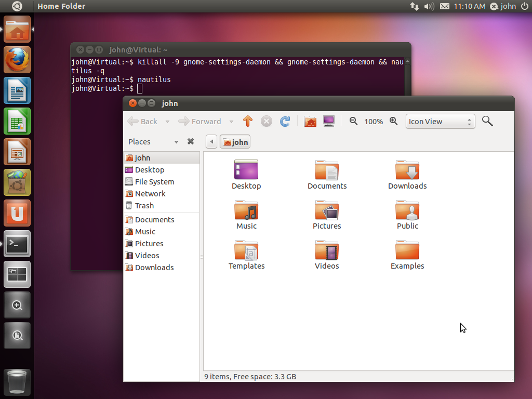Open LibreOffice Writer from the launcher
Image resolution: width=532 pixels, height=399 pixels.
tap(17, 90)
